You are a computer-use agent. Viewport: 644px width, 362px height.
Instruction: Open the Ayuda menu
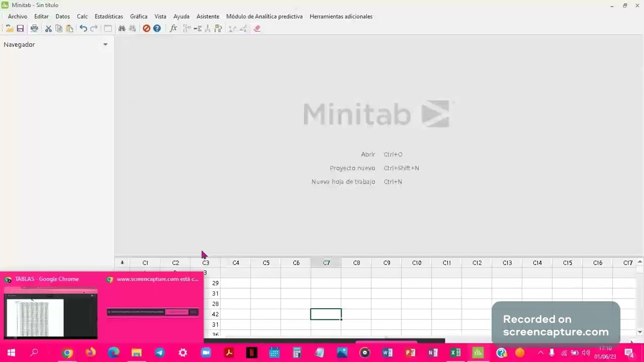point(181,17)
